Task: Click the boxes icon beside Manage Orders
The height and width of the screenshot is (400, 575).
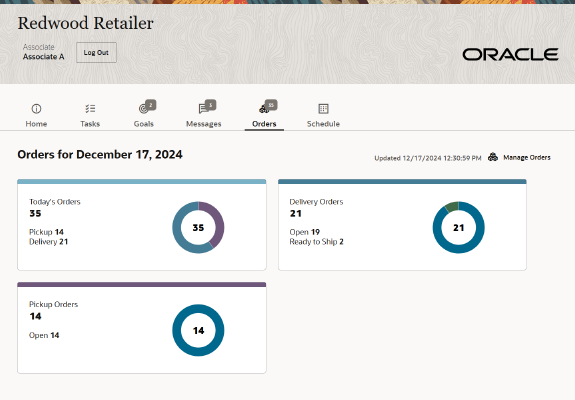Action: point(493,157)
